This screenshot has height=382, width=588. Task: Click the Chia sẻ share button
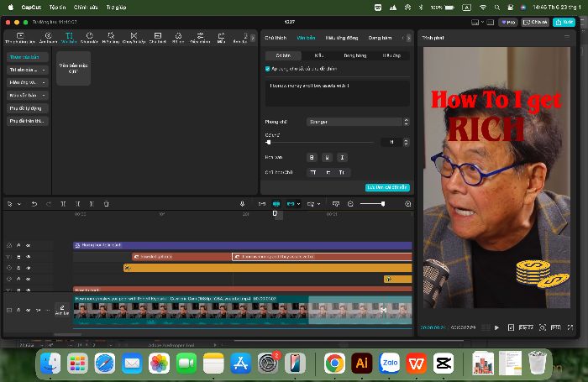click(535, 22)
